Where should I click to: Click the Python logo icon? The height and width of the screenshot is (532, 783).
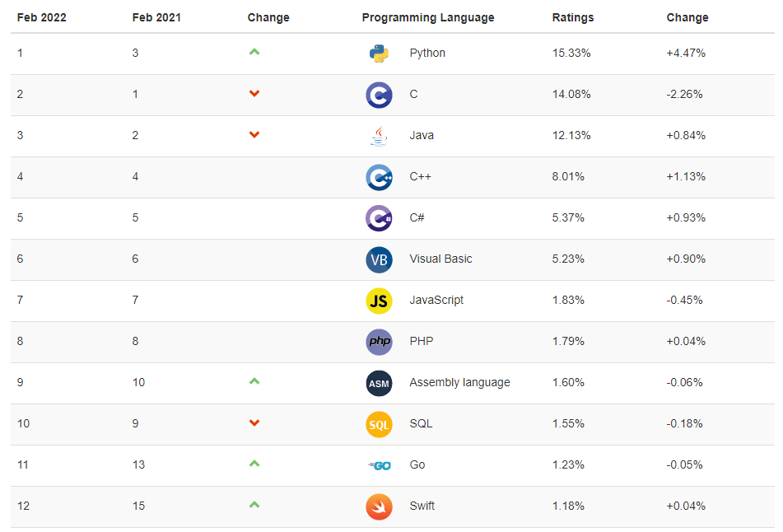pos(379,54)
